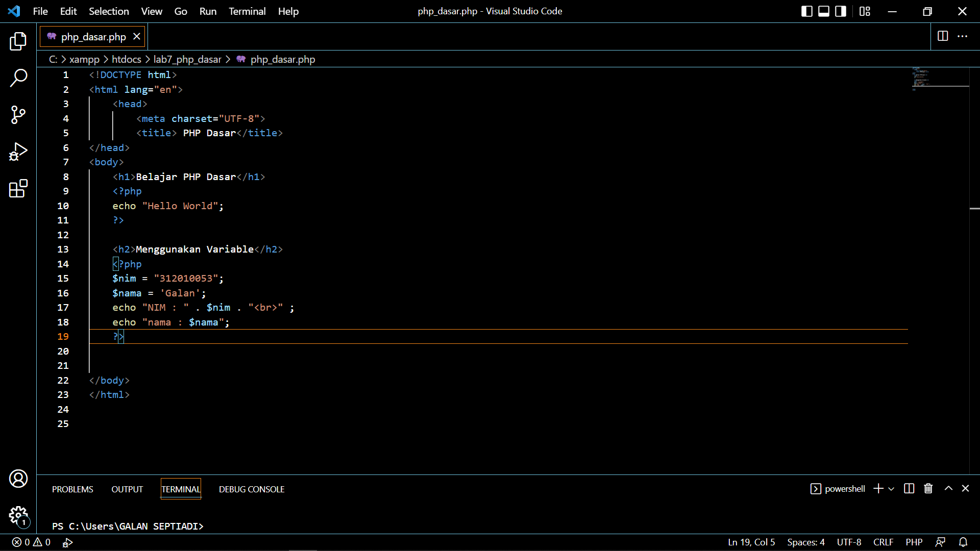
Task: Open the Search panel
Action: click(x=18, y=78)
